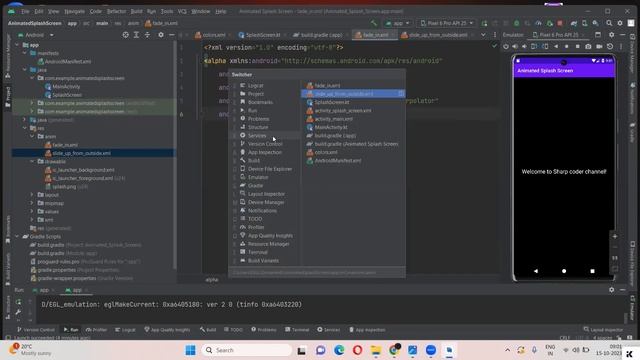Select Profiler in the Switcher list

pyautogui.click(x=256, y=227)
